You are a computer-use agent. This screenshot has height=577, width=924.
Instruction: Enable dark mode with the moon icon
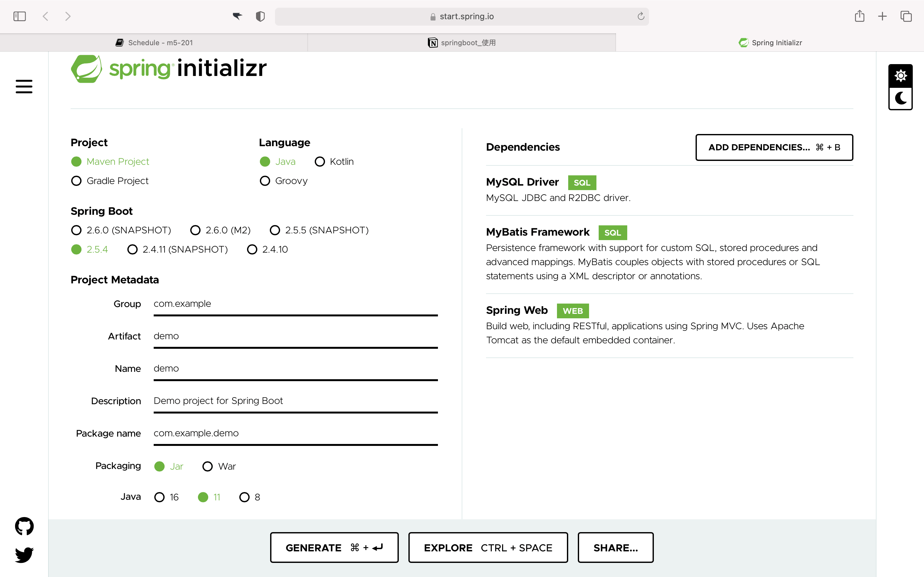[x=900, y=98]
